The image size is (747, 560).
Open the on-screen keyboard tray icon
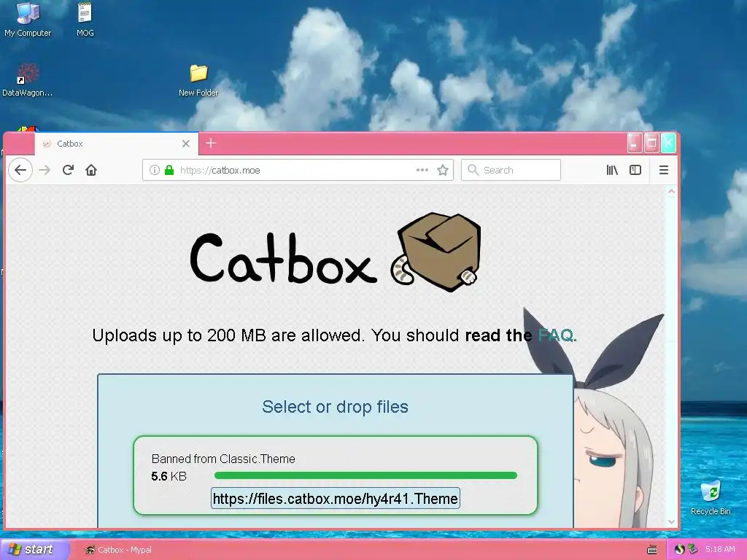[x=651, y=550]
